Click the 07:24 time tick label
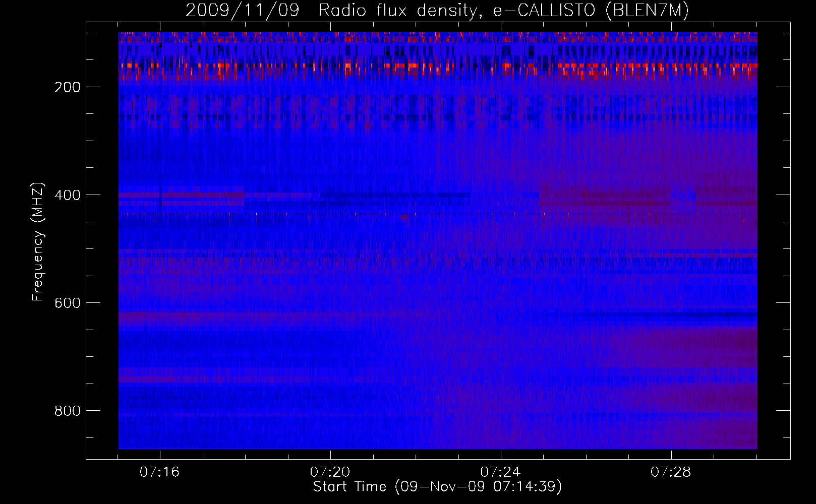 coord(501,472)
